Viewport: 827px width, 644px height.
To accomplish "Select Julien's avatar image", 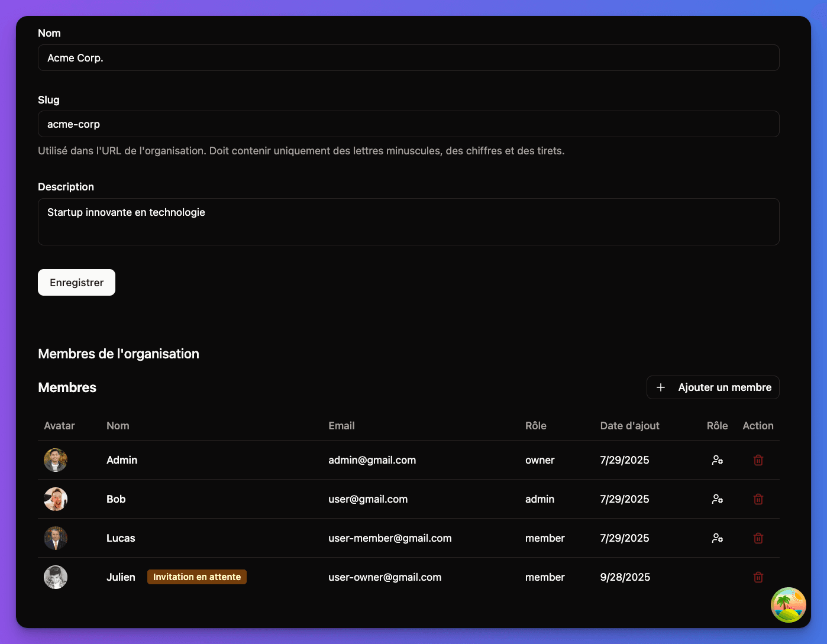I will click(55, 577).
